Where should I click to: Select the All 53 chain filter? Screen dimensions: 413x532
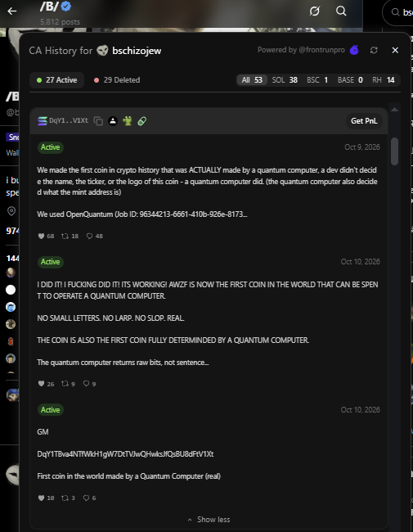coord(252,80)
